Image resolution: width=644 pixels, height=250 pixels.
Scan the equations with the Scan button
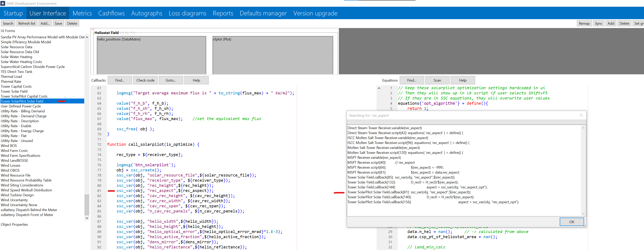(437, 80)
